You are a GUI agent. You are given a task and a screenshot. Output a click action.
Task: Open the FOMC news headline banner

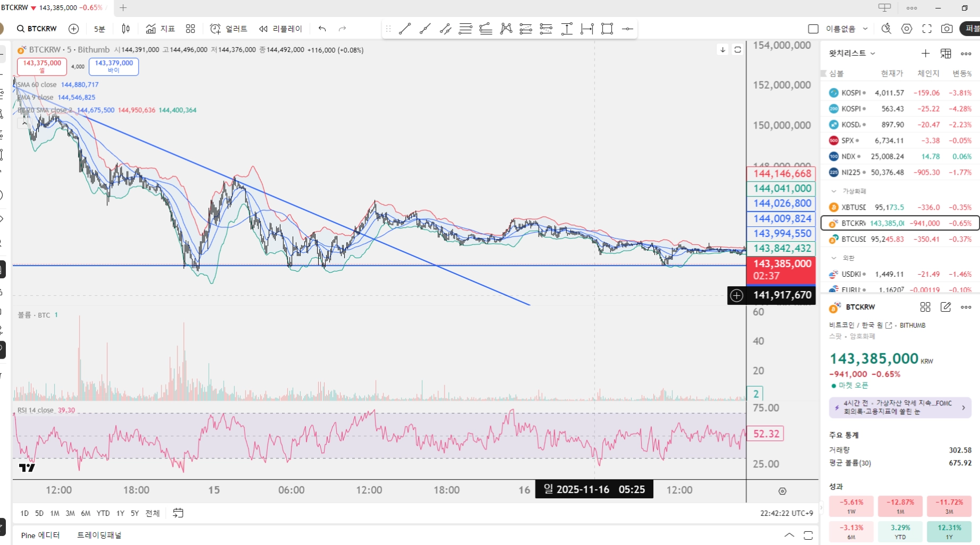900,407
